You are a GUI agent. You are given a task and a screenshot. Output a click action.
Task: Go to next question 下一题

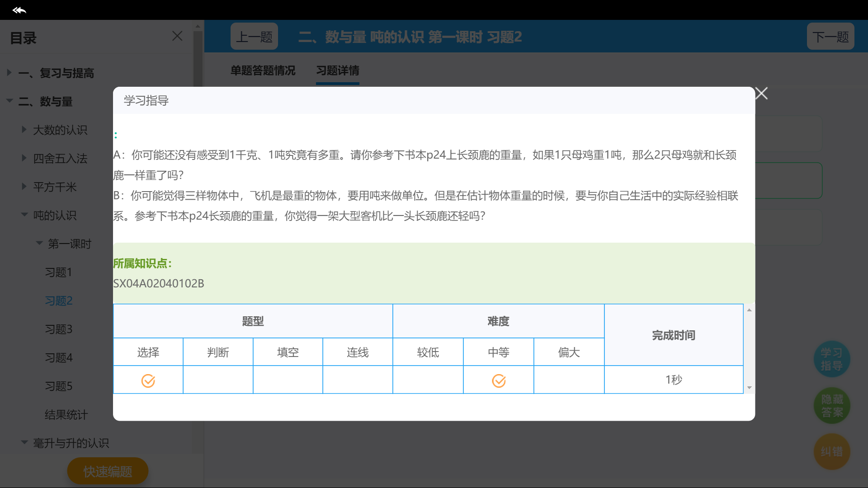(830, 37)
